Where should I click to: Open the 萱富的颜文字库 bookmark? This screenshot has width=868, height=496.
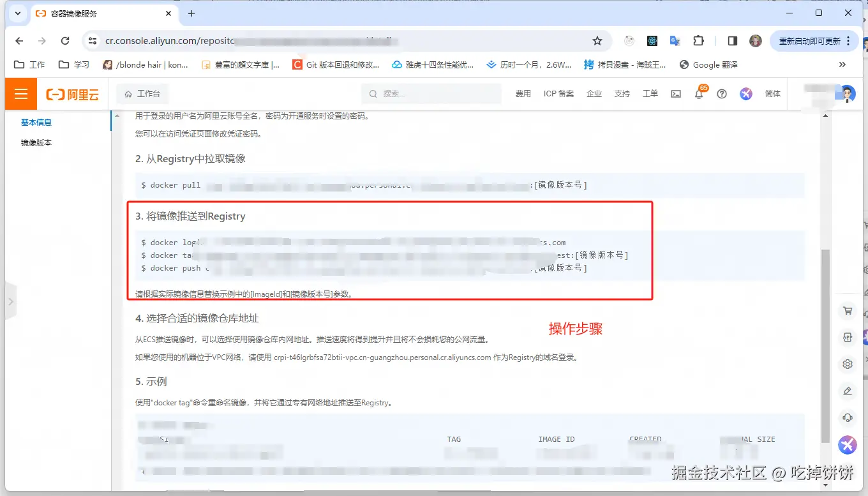click(241, 64)
